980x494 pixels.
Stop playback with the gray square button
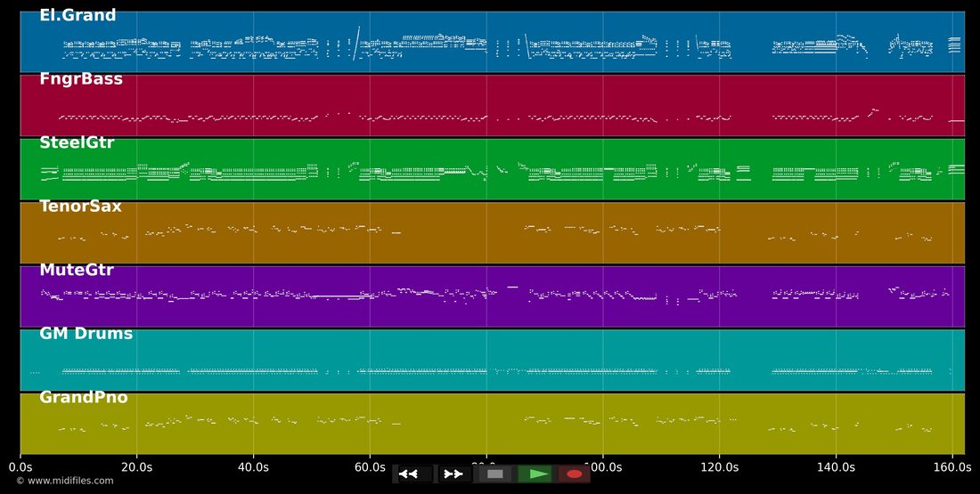pos(495,474)
